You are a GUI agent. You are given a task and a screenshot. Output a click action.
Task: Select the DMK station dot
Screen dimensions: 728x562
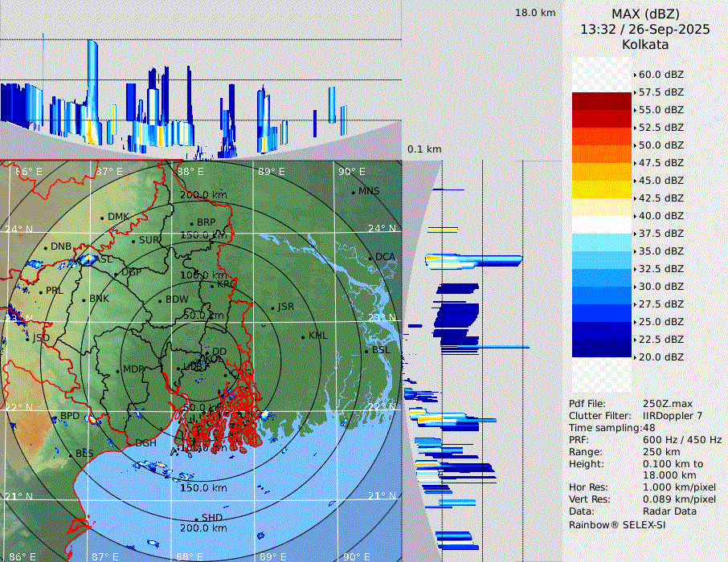coord(102,218)
